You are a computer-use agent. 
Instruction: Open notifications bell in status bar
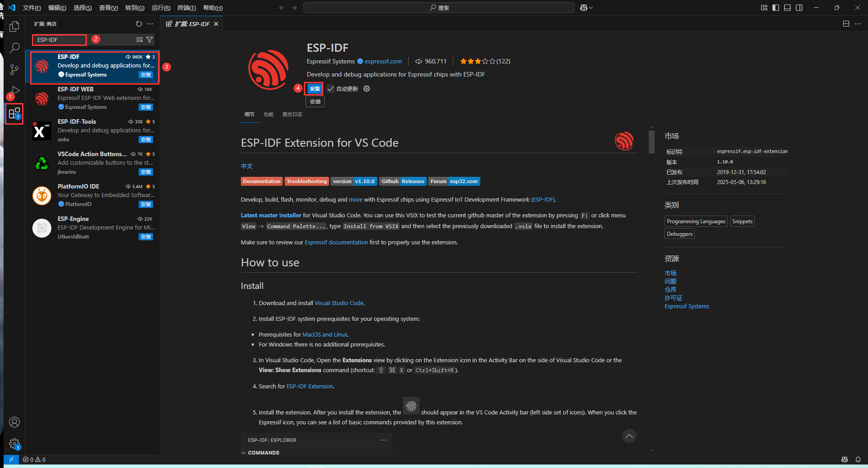tap(858, 459)
